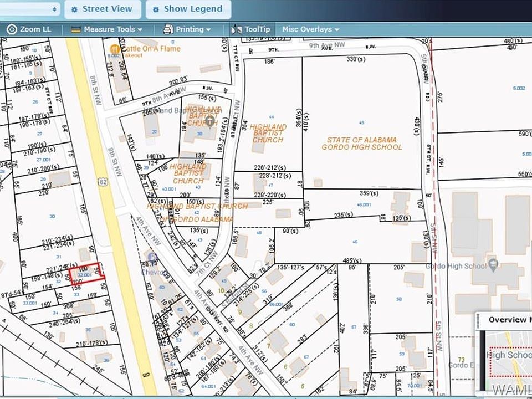Click the Printing printer icon
The height and width of the screenshot is (399, 532).
168,29
